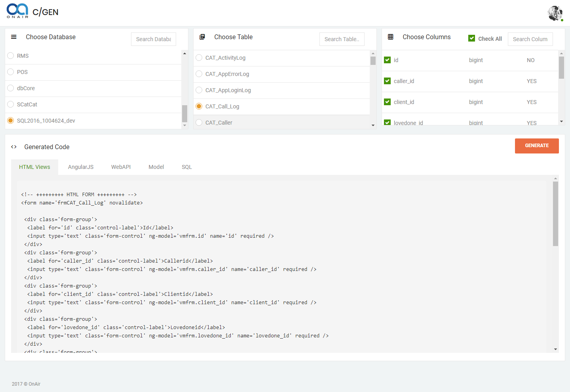Click the Choose Columns heading
Image resolution: width=570 pixels, height=392 pixels.
427,37
